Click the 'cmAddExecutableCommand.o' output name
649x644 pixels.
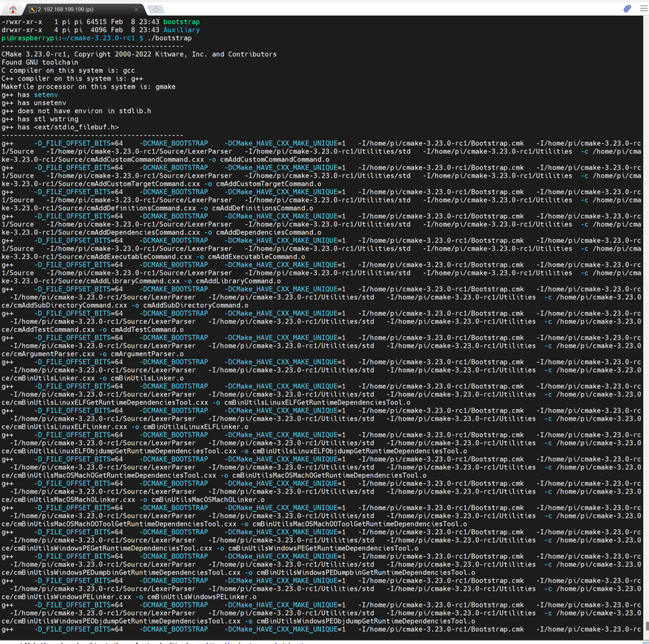pos(257,257)
